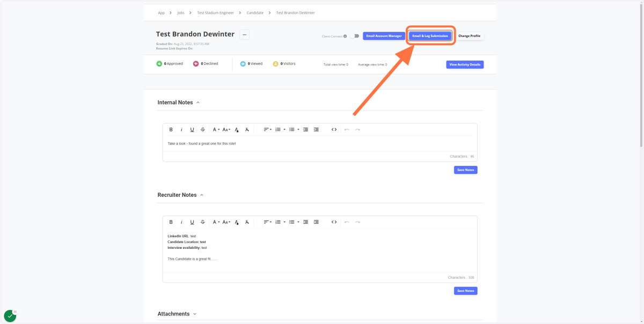
Task: Click the page vertical scrollbar
Action: pyautogui.click(x=641, y=75)
